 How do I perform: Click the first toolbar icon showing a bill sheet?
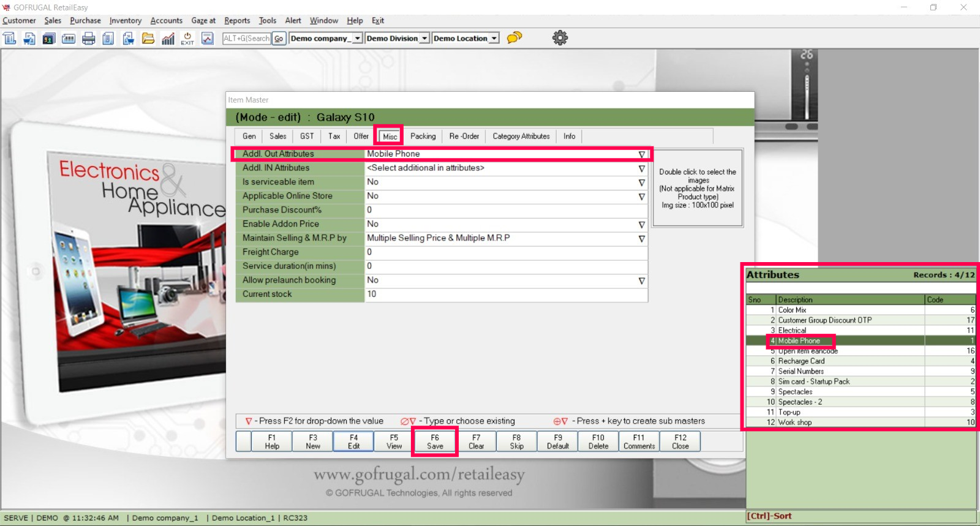[x=10, y=39]
